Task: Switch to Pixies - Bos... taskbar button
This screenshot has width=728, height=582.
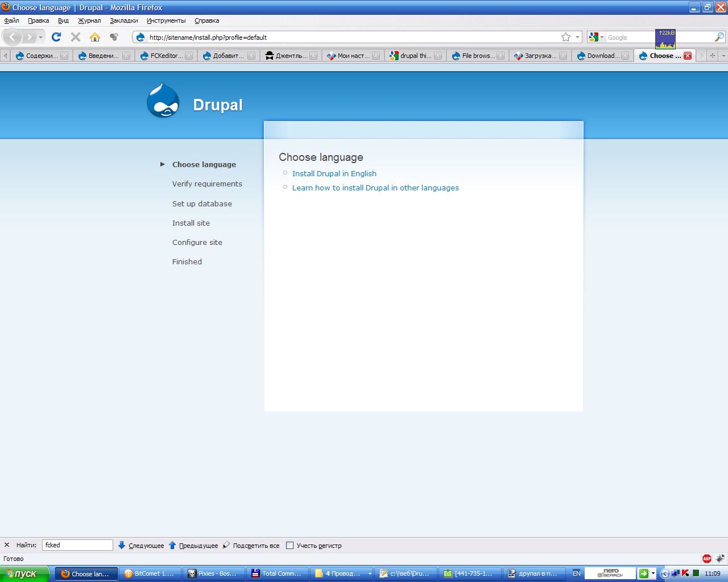Action: (213, 573)
